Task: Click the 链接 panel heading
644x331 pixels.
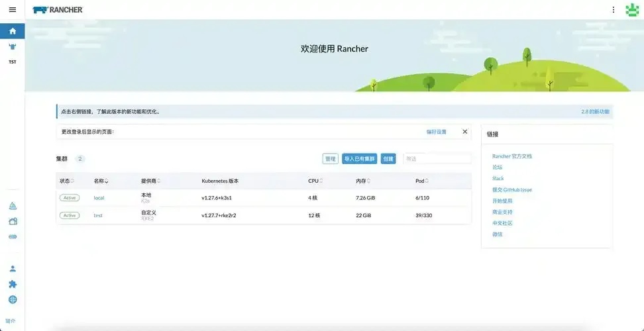Action: click(493, 134)
